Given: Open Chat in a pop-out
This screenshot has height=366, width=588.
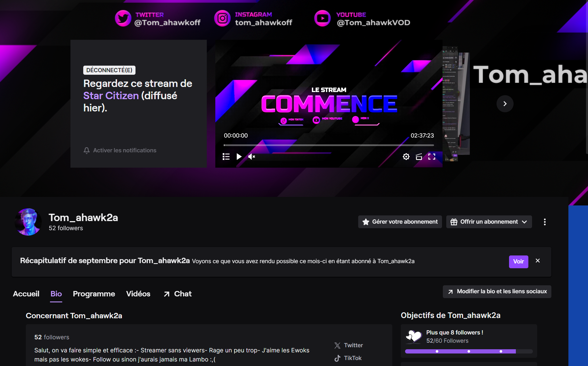Looking at the screenshot, I should coord(178,294).
